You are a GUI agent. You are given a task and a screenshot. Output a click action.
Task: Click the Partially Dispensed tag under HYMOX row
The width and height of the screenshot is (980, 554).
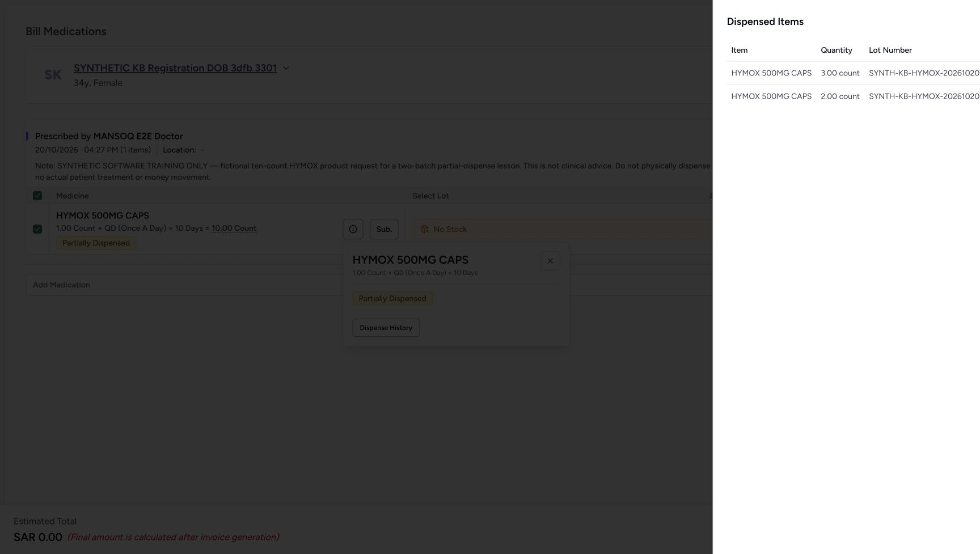click(96, 243)
